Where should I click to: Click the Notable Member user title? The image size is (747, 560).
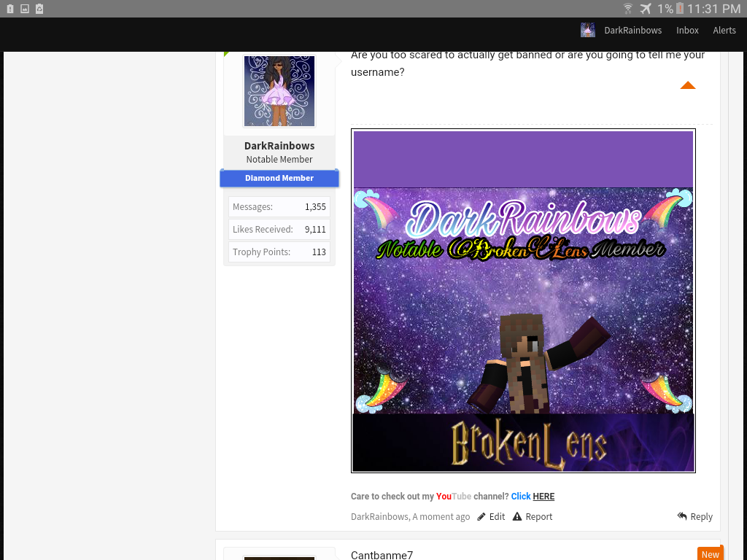[279, 160]
